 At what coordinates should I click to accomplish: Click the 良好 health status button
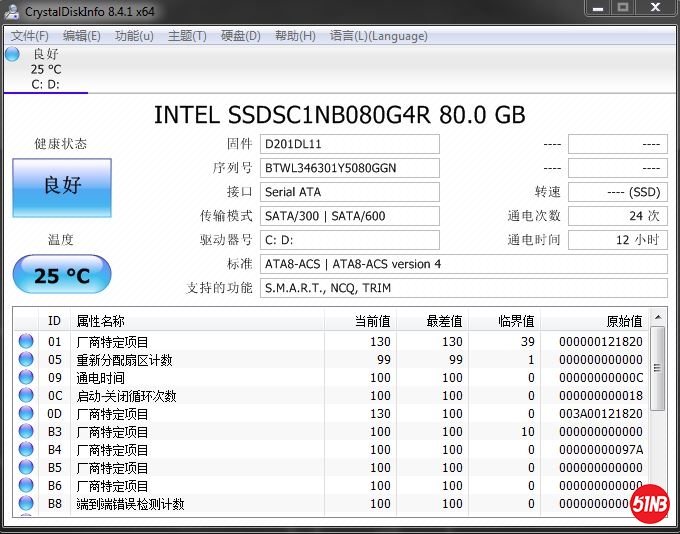click(62, 186)
